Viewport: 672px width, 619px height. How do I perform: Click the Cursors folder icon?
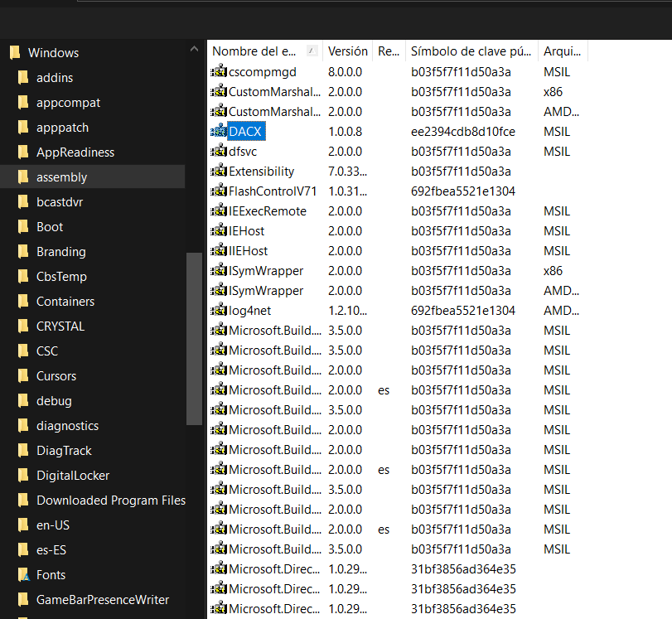(x=23, y=376)
